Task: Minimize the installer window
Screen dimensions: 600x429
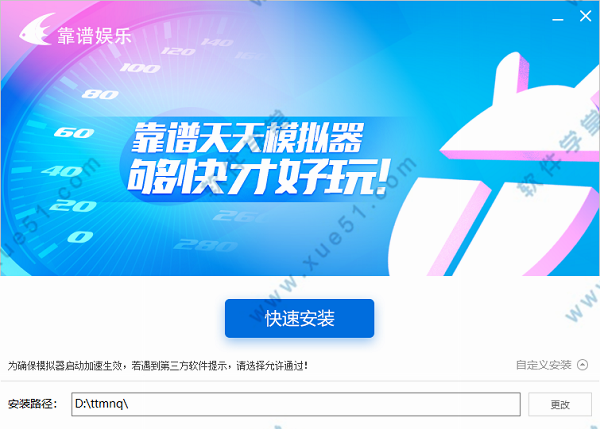Action: 558,19
